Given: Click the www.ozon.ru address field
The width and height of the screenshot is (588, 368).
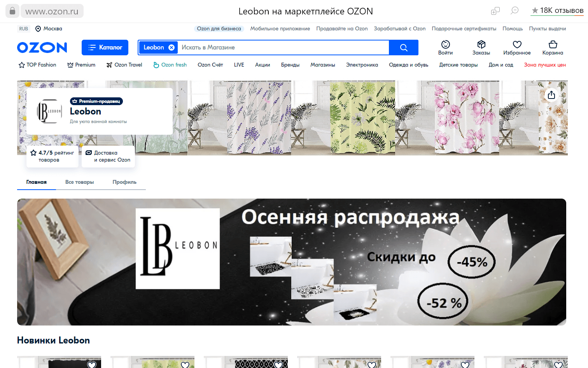Looking at the screenshot, I should 52,11.
